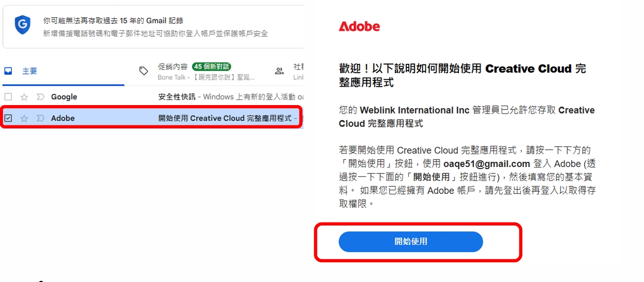
Task: Click the 開始使用 button
Action: (411, 242)
